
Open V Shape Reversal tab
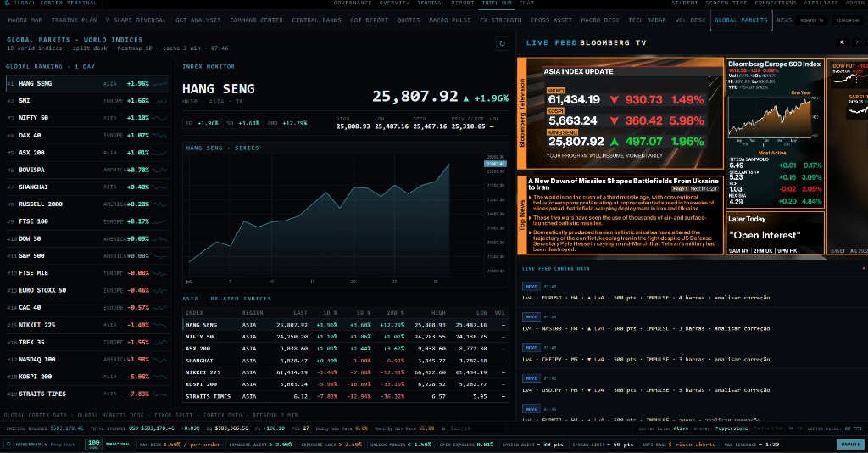click(136, 20)
